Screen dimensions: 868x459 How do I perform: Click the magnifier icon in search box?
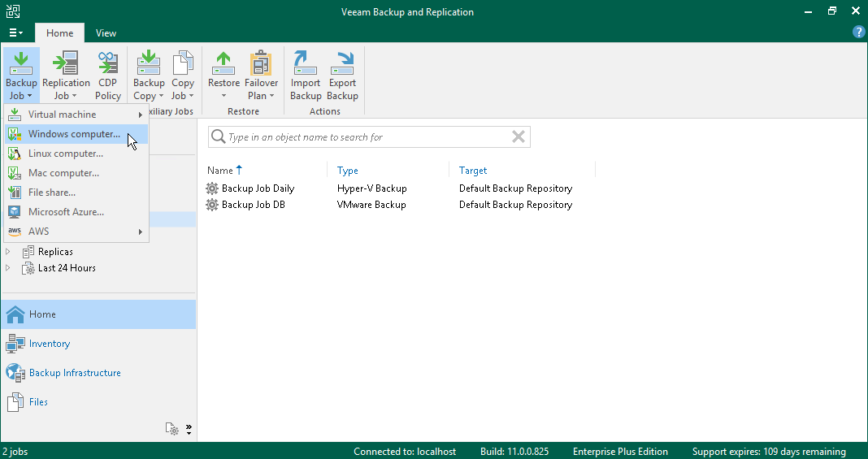pyautogui.click(x=218, y=136)
